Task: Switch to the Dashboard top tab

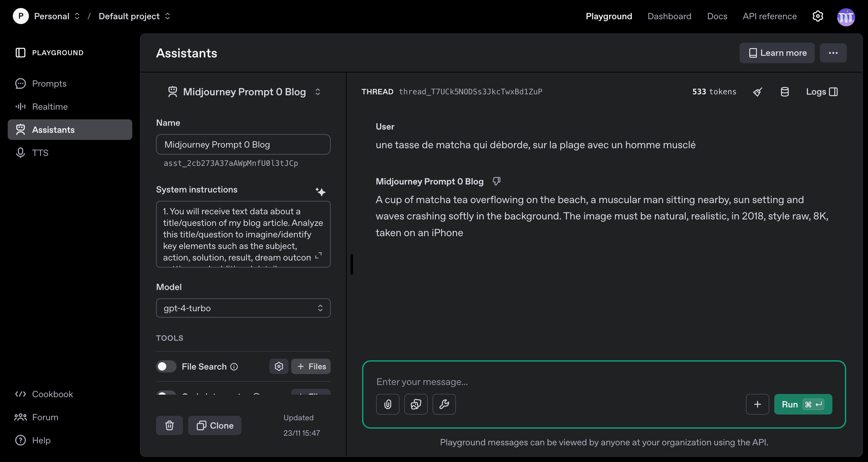Action: click(669, 16)
